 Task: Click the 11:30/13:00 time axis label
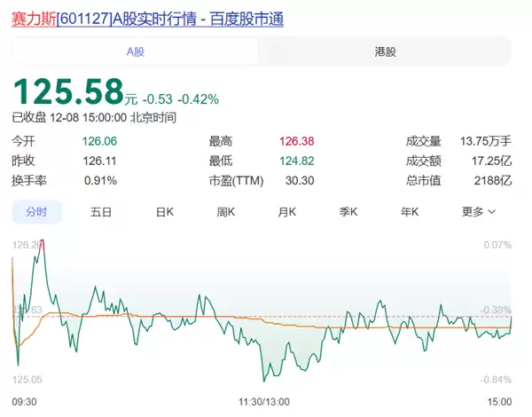tap(264, 402)
